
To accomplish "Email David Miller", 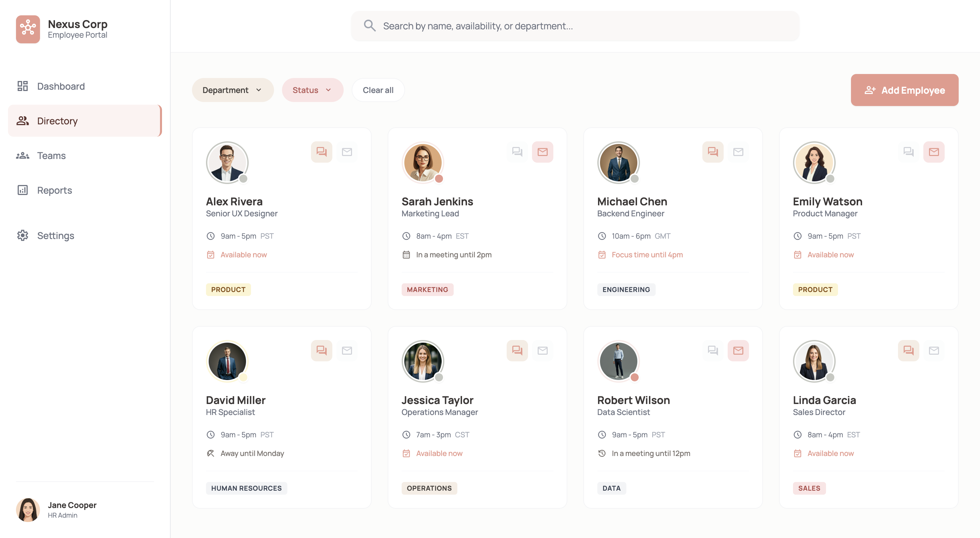I will pos(347,350).
